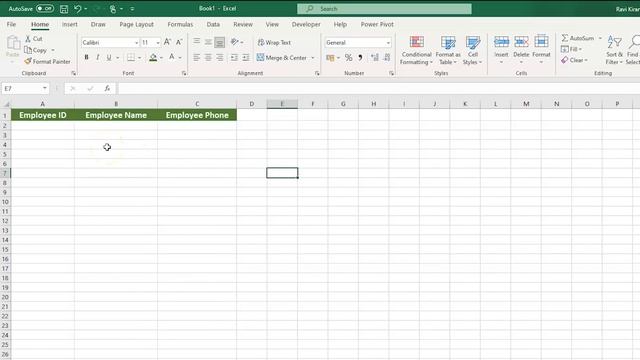
Task: Open the Borders dropdown arrow
Action: [140, 58]
